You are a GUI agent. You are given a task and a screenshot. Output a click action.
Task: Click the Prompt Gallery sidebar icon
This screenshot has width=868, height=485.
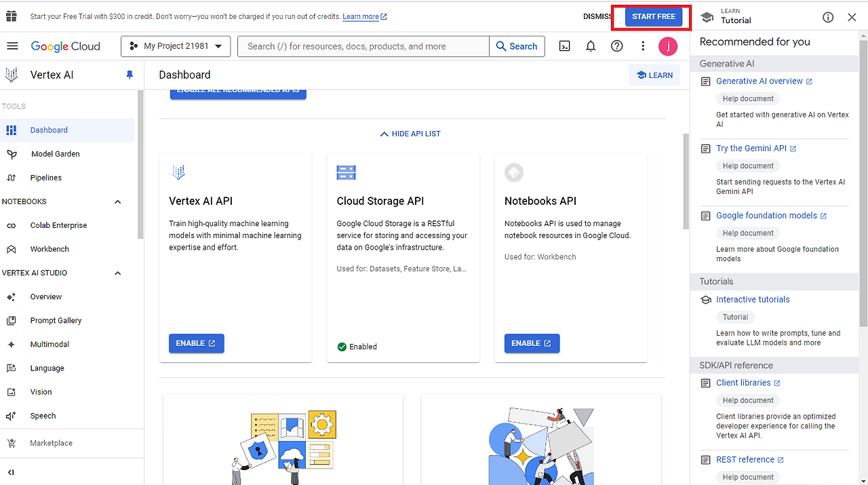click(12, 320)
